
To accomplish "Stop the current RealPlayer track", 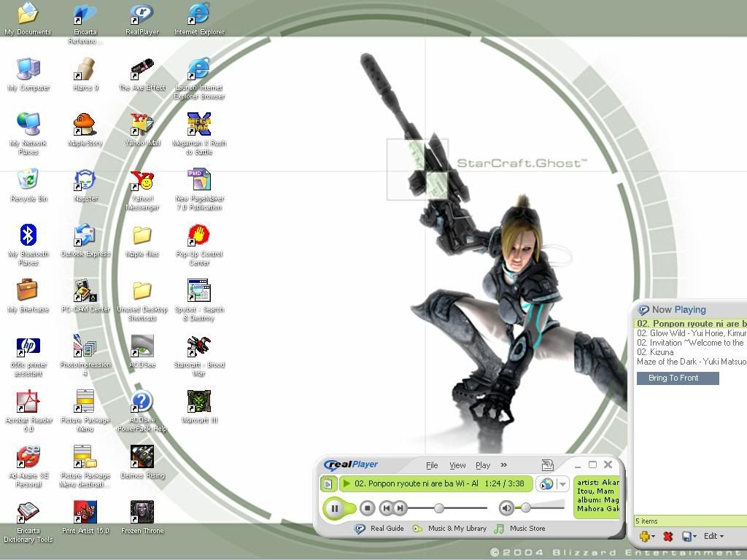I will click(x=367, y=508).
